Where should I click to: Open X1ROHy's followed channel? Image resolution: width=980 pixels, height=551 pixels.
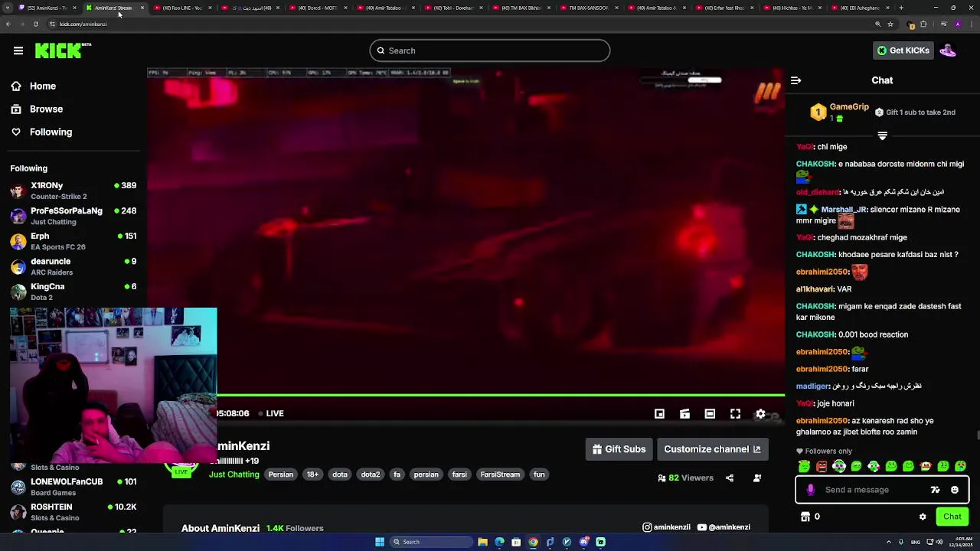[x=73, y=191]
